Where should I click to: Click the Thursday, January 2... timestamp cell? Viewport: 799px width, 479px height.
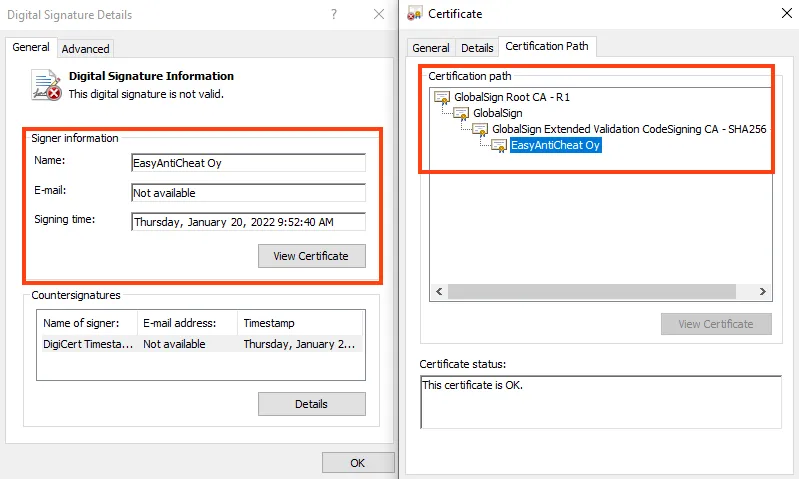[x=299, y=344]
